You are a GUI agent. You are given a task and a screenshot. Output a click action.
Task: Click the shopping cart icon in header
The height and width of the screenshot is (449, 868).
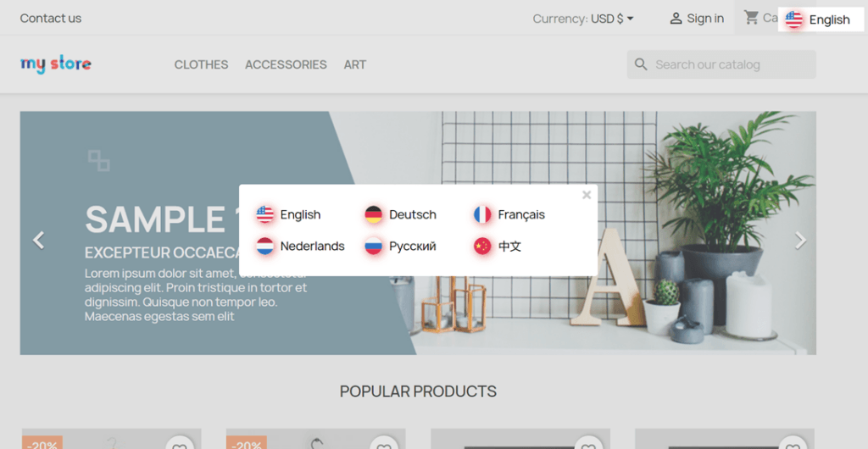(x=751, y=18)
